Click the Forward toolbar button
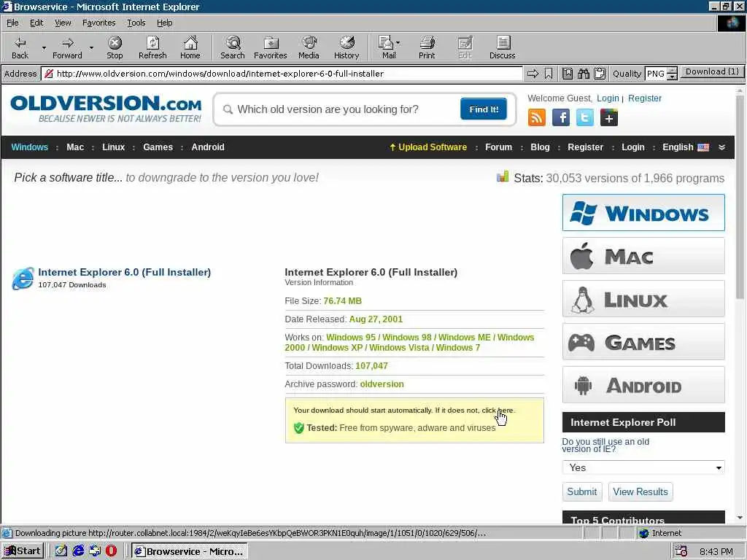 click(67, 47)
